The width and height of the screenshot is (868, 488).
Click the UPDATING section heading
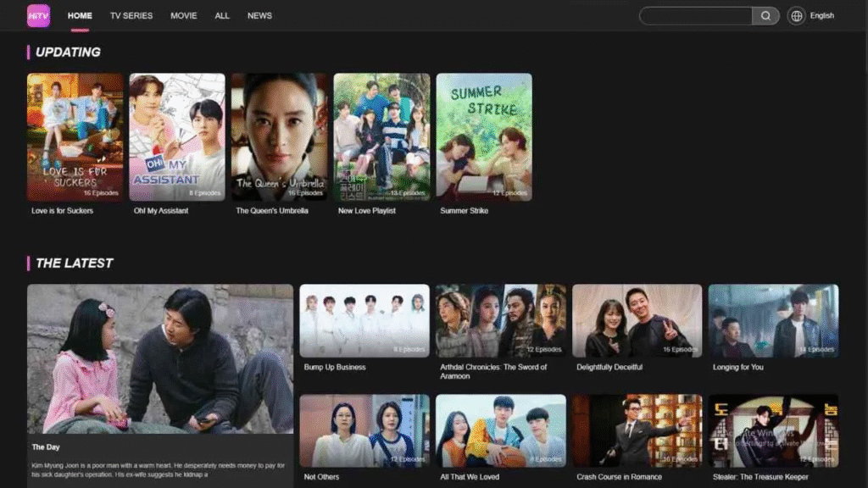(68, 52)
